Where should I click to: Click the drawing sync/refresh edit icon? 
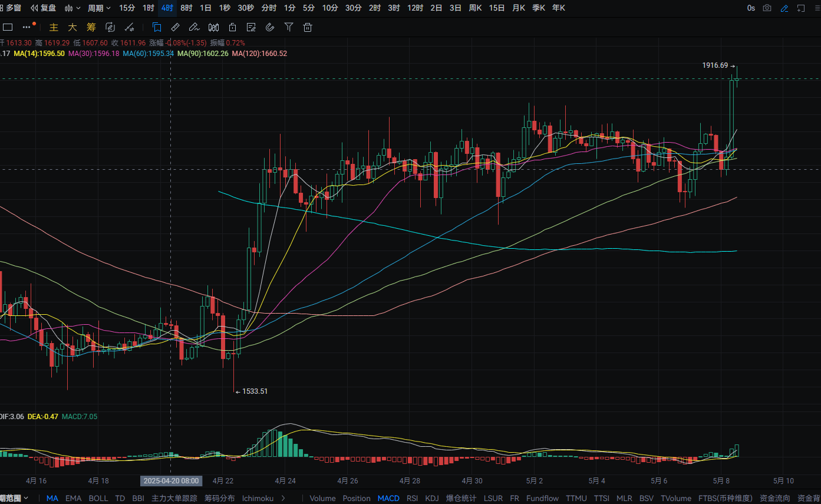(x=110, y=27)
